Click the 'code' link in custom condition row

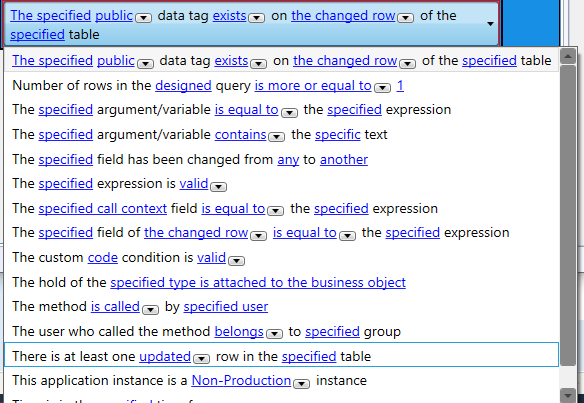tap(103, 258)
